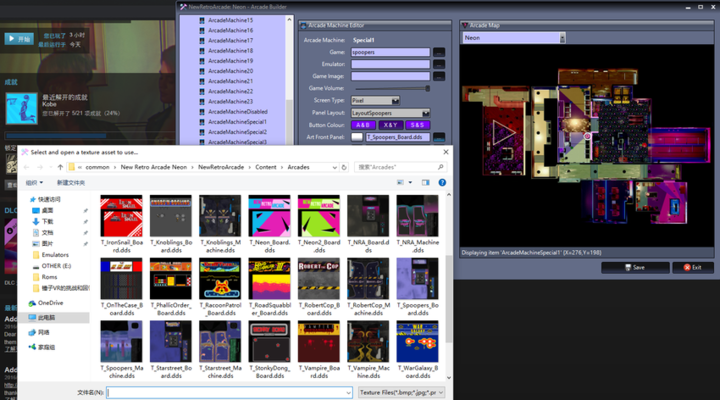Click the white Art Front Panel colour swatch
Image resolution: width=720 pixels, height=400 pixels.
click(357, 137)
